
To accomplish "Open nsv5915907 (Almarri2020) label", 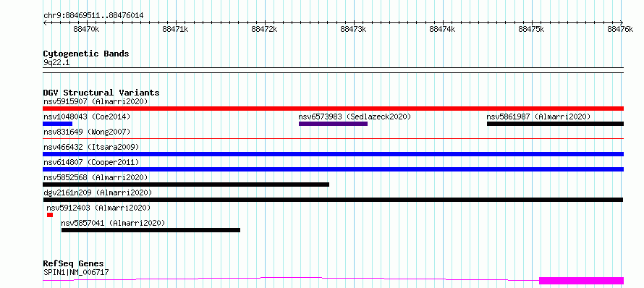I will click(x=96, y=101).
